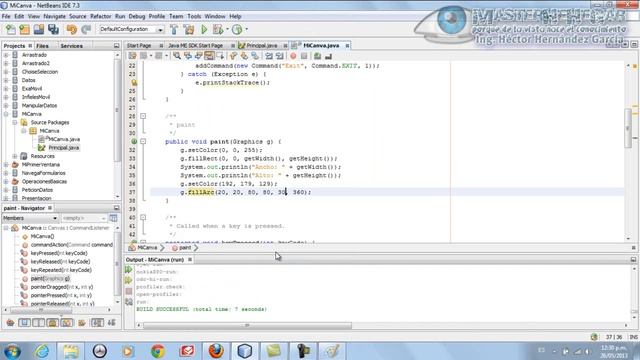Click the Stop Macro Recording icon
The image size is (640, 360).
pos(304,56)
